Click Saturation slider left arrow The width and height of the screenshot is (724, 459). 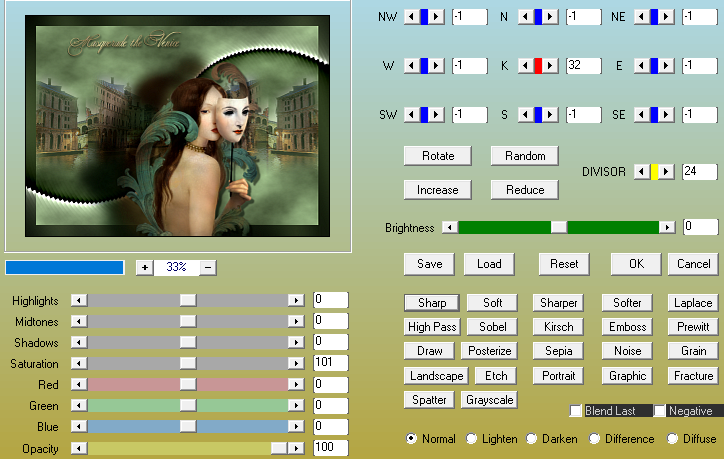[x=79, y=363]
